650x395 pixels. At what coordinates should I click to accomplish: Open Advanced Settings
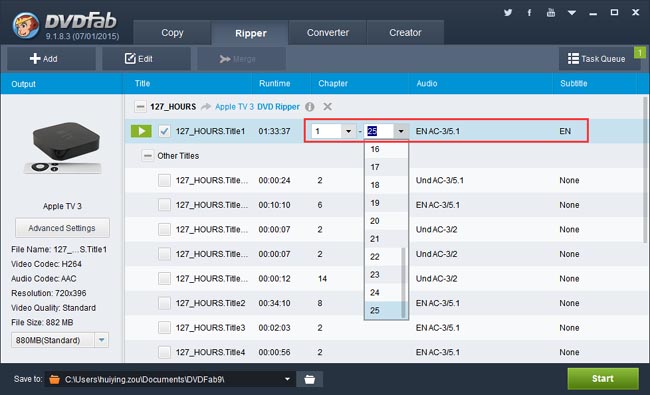(62, 228)
